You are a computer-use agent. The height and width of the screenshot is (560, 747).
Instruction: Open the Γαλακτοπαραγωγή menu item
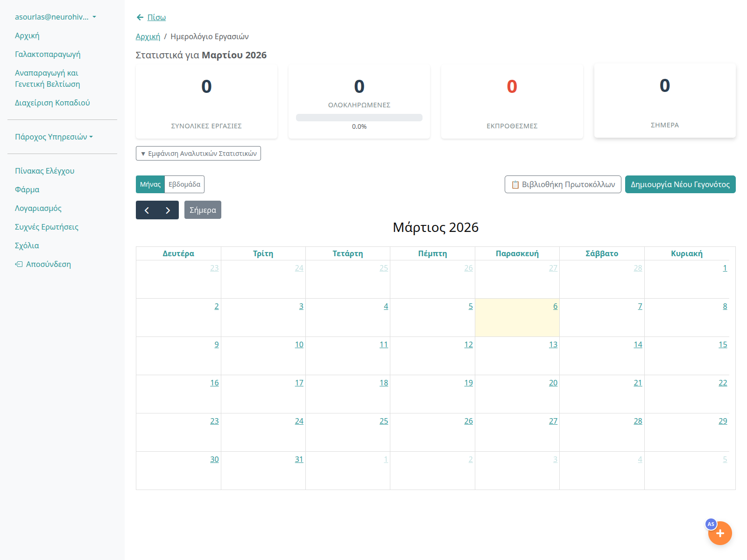48,54
